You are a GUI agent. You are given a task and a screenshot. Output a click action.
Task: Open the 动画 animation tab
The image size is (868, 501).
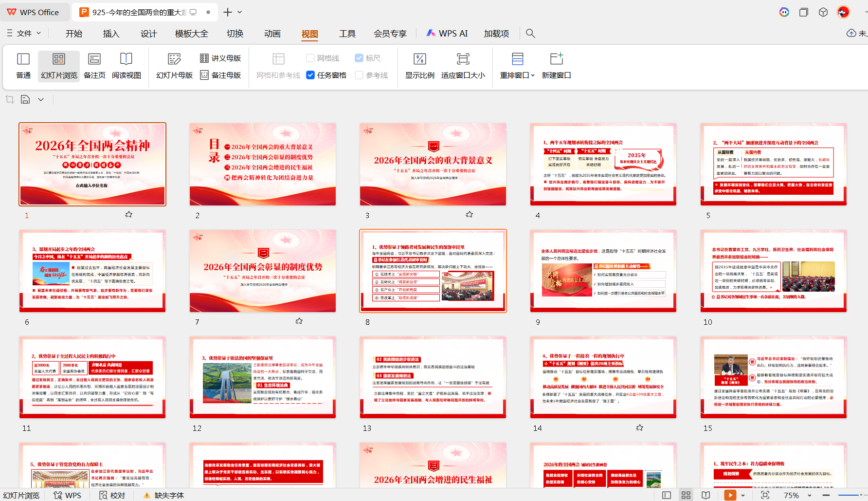tap(272, 33)
